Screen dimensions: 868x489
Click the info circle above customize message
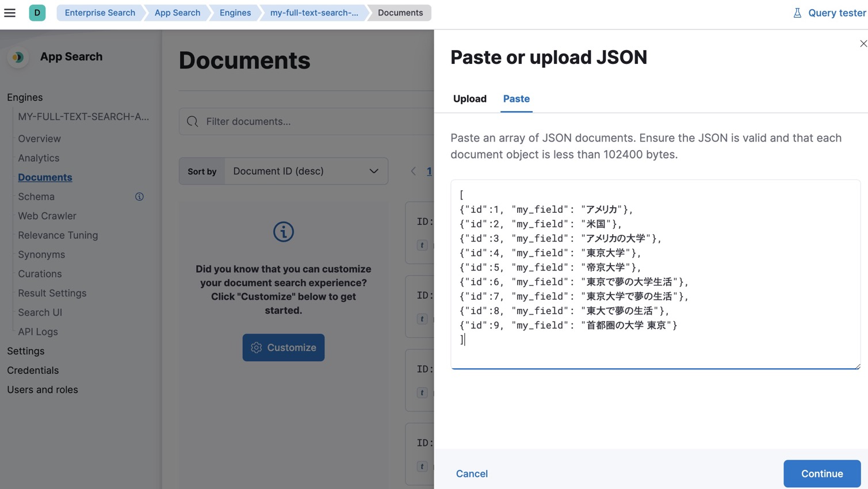tap(284, 232)
